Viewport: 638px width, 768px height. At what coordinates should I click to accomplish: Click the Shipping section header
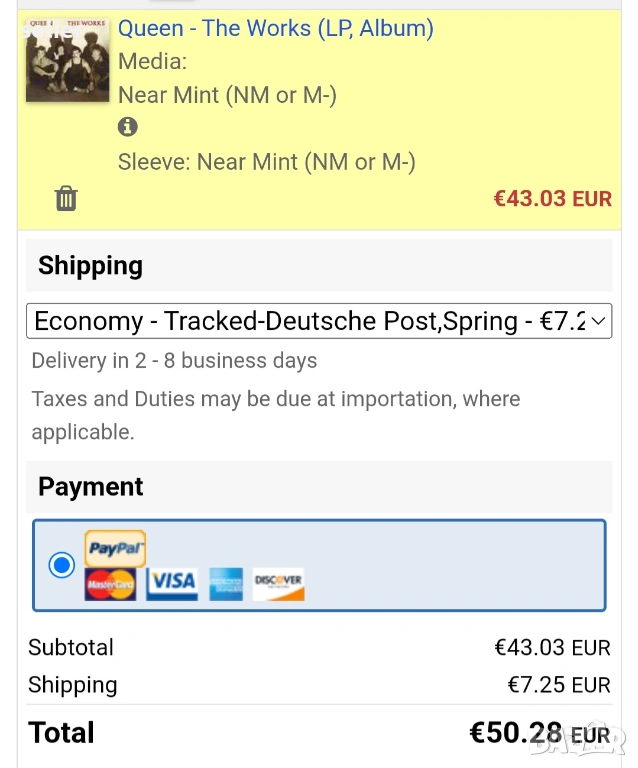[x=90, y=266]
